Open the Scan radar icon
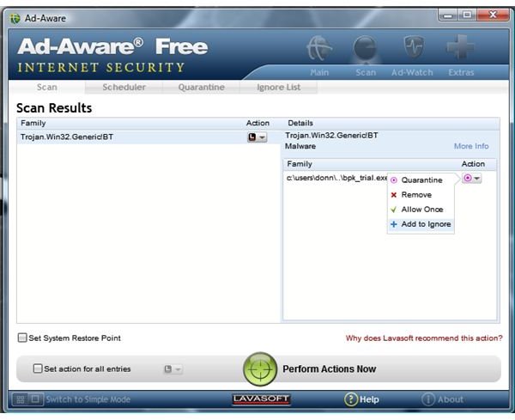This screenshot has width=515, height=420. pyautogui.click(x=365, y=49)
